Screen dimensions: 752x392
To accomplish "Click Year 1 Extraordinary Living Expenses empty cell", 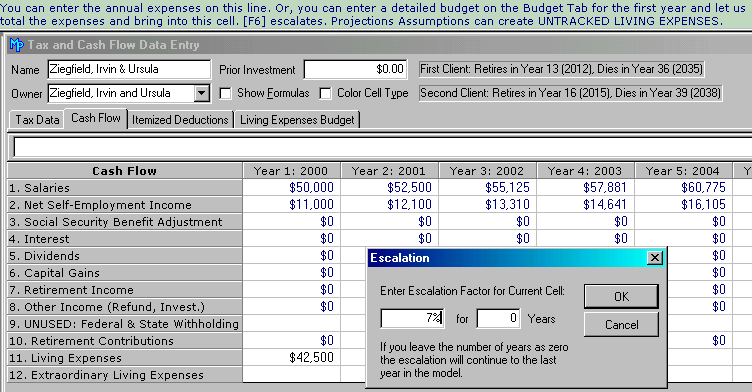I will [292, 375].
